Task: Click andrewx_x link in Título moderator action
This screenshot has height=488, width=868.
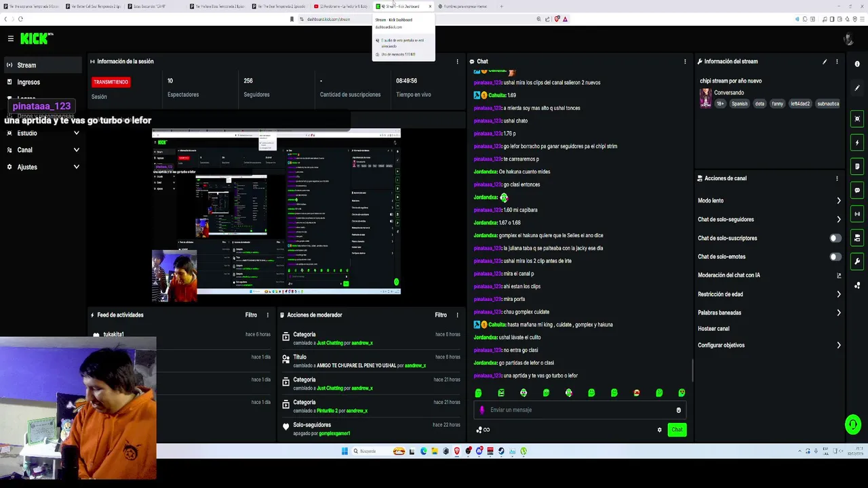Action: point(415,365)
